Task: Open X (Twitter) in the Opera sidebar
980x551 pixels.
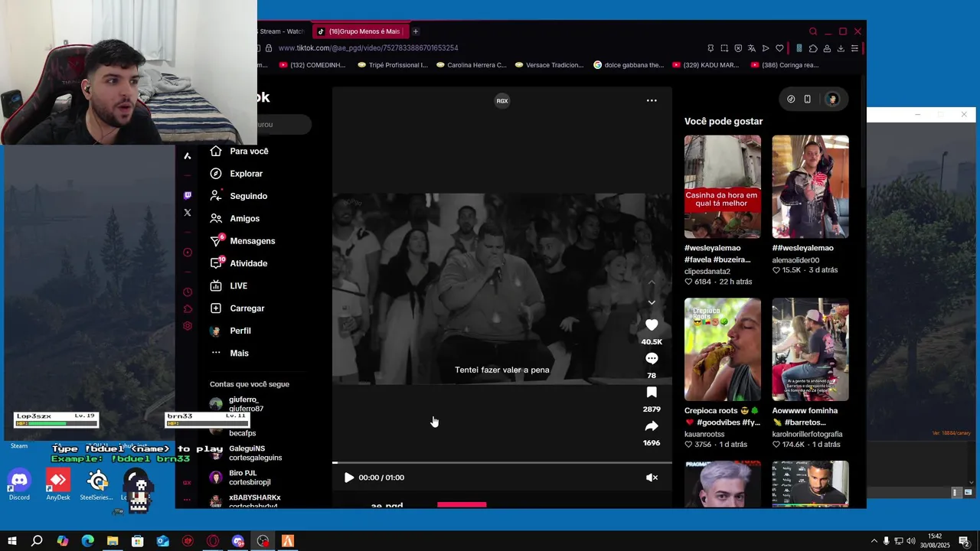Action: click(x=188, y=213)
